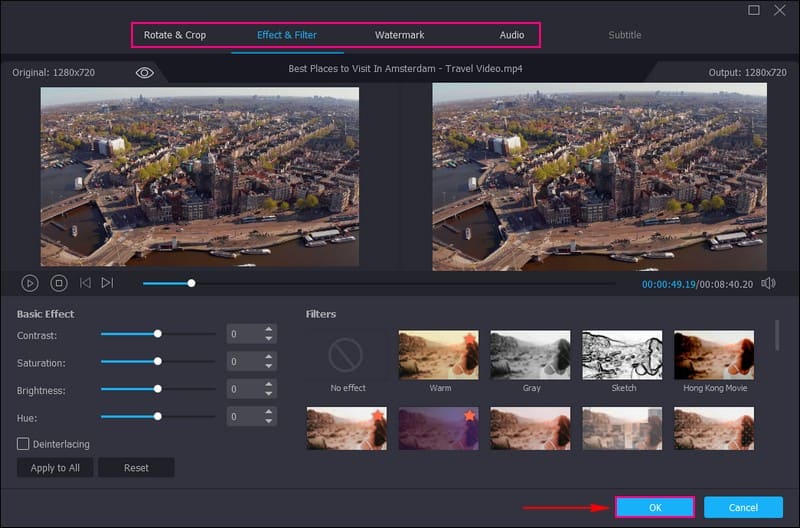Toggle the preview eye icon
This screenshot has height=528, width=800.
click(x=145, y=73)
